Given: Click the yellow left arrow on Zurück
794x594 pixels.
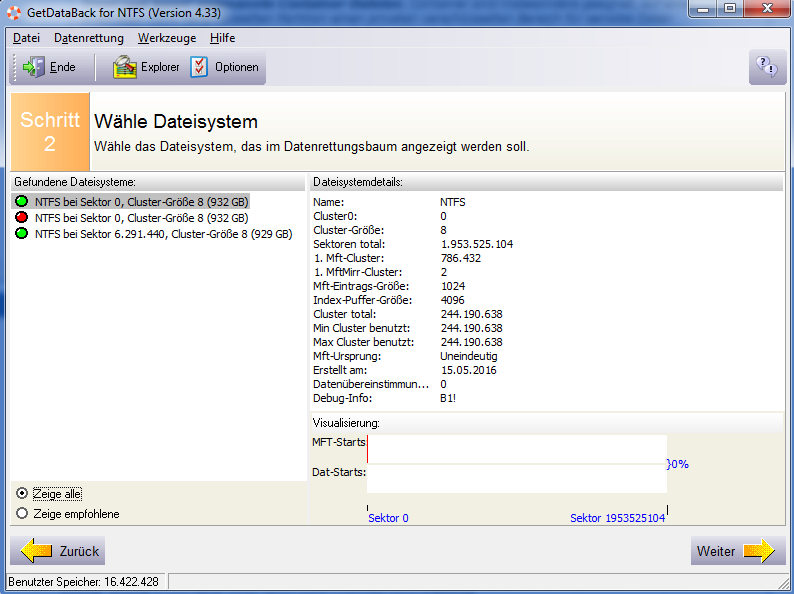Looking at the screenshot, I should point(36,550).
